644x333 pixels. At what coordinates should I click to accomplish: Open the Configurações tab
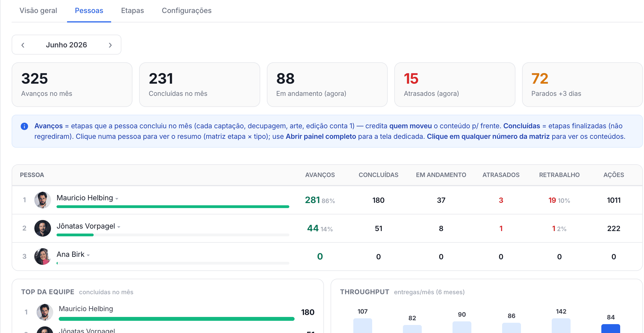(186, 11)
